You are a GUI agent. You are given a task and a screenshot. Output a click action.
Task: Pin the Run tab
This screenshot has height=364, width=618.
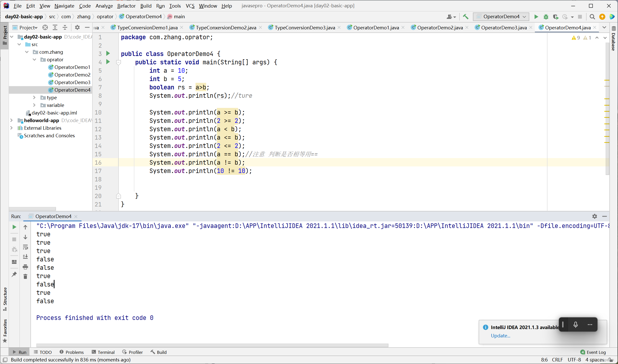tap(14, 274)
